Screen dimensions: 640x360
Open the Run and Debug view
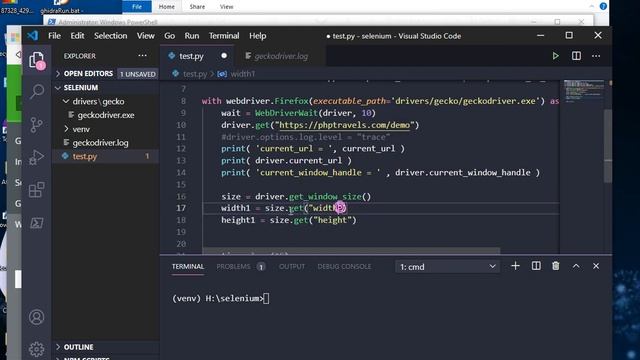(x=37, y=157)
